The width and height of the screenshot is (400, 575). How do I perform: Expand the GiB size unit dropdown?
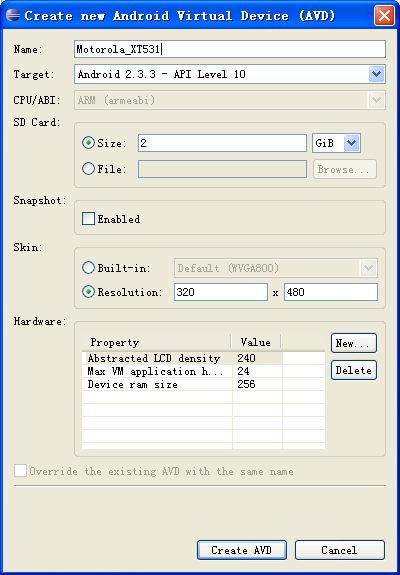[x=352, y=143]
